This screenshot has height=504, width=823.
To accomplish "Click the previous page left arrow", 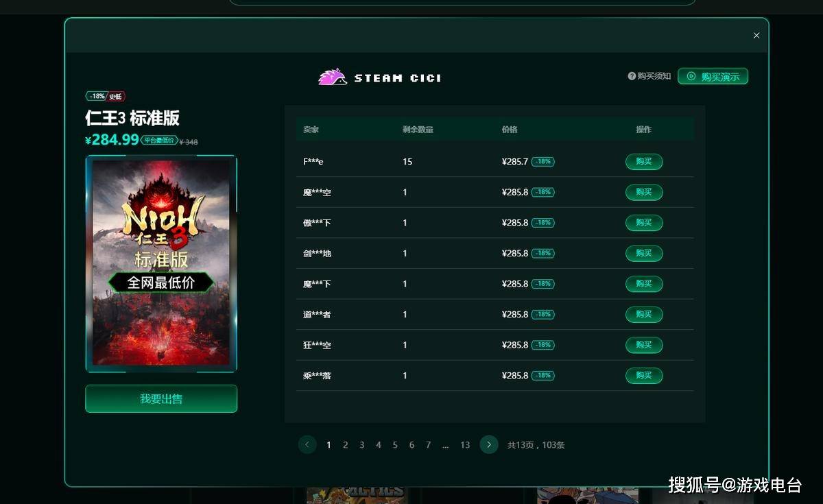I will pos(307,444).
